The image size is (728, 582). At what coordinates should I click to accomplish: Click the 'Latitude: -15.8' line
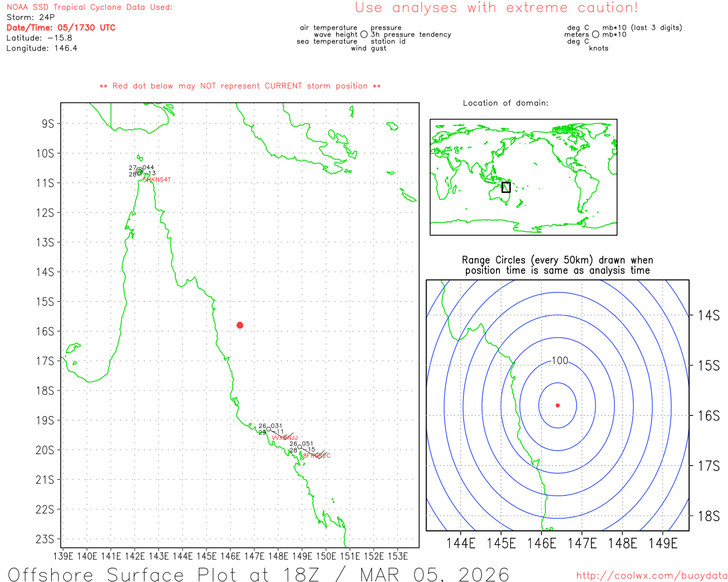click(x=39, y=38)
